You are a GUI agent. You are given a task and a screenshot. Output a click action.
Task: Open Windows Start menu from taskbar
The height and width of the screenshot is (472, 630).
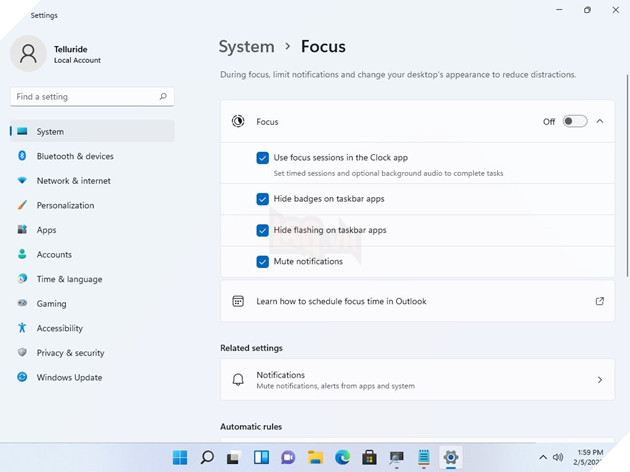(180, 457)
